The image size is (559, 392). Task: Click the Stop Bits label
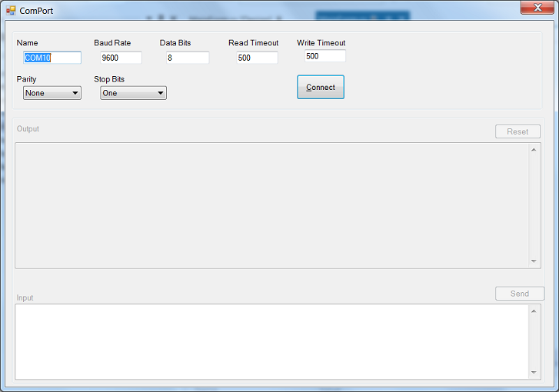109,79
